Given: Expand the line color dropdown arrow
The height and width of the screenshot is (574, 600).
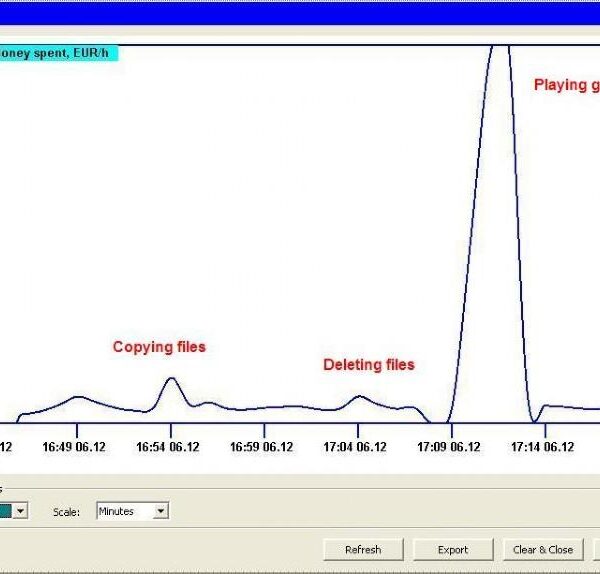Looking at the screenshot, I should [x=21, y=511].
